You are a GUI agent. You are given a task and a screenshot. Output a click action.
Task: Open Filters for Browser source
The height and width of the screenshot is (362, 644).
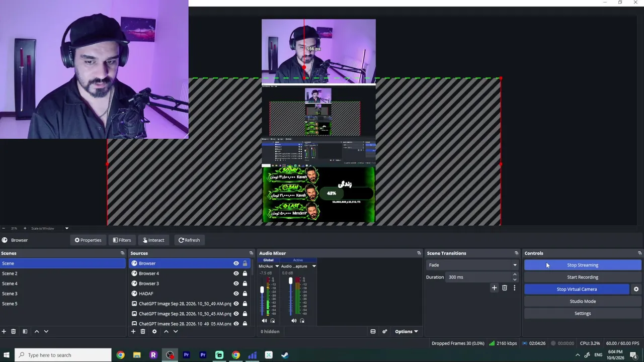tap(122, 240)
